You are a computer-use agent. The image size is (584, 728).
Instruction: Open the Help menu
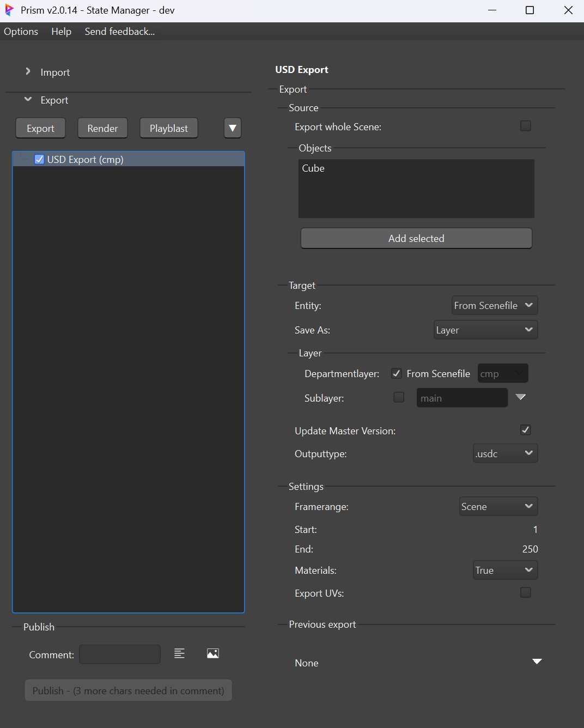pos(62,32)
